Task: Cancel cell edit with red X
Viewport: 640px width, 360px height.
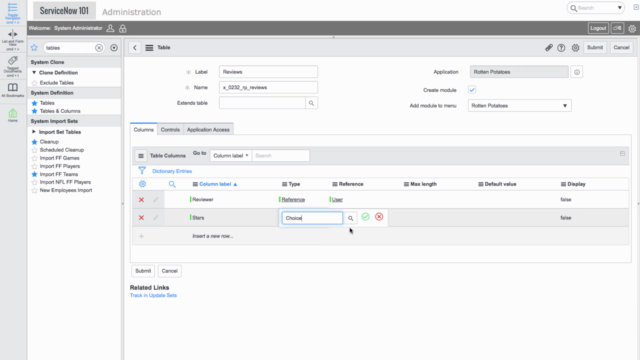Action: [x=379, y=217]
